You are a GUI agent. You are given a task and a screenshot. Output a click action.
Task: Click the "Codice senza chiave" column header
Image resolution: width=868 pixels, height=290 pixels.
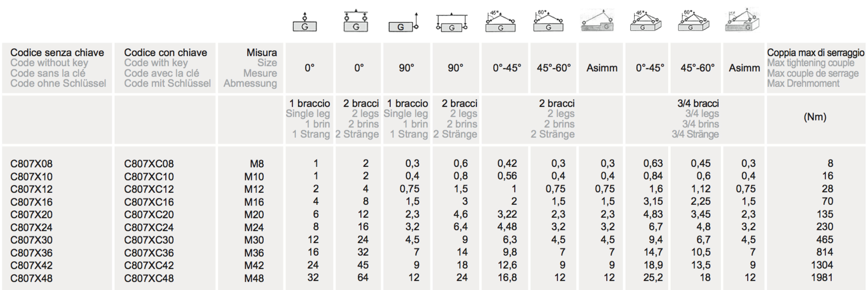point(57,53)
